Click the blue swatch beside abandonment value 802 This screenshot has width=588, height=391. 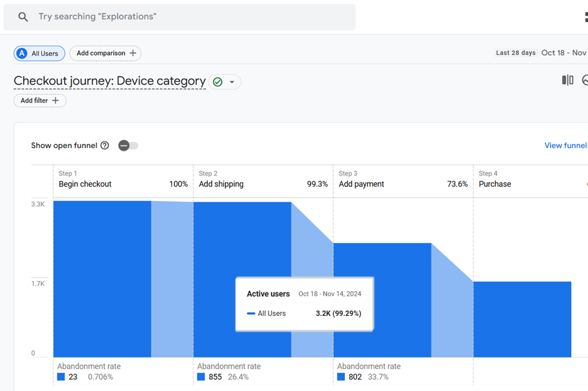(341, 377)
